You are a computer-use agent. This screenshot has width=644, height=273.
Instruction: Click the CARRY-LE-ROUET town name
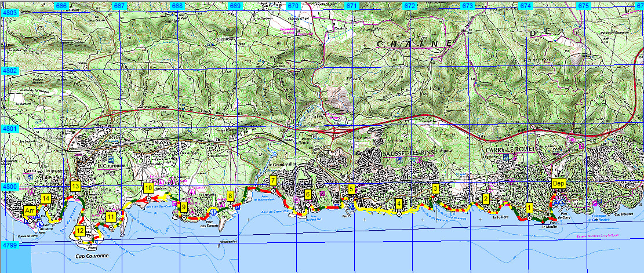coord(507,148)
